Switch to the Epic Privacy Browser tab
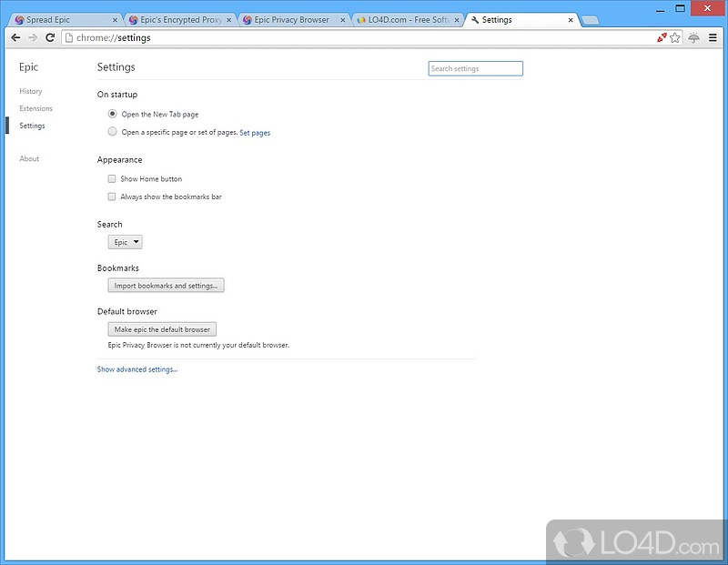 pyautogui.click(x=292, y=19)
